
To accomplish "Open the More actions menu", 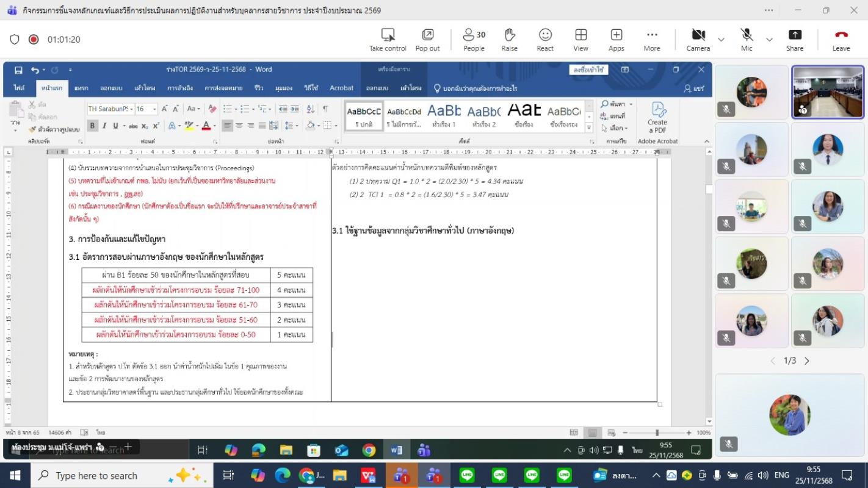I will click(651, 39).
